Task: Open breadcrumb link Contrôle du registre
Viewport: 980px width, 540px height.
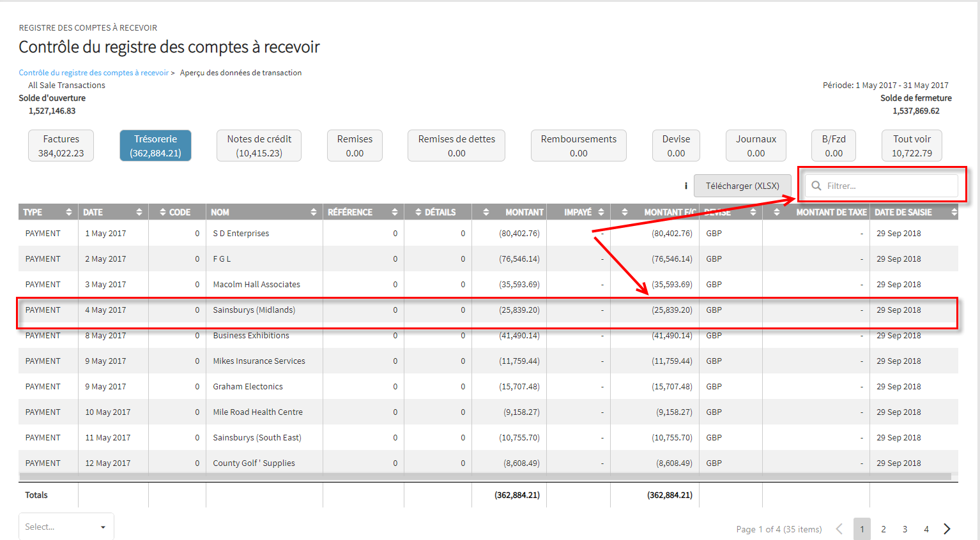Action: (x=94, y=73)
